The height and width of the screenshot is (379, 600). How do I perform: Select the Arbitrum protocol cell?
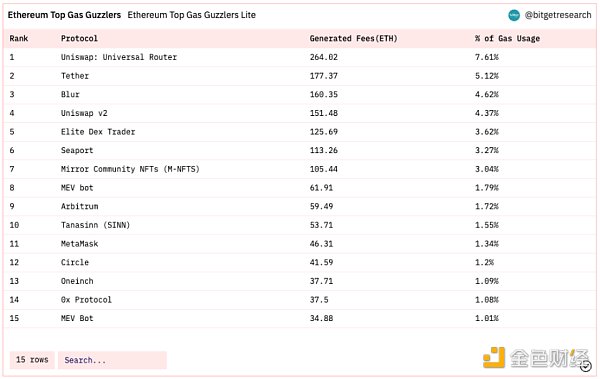[x=79, y=206]
